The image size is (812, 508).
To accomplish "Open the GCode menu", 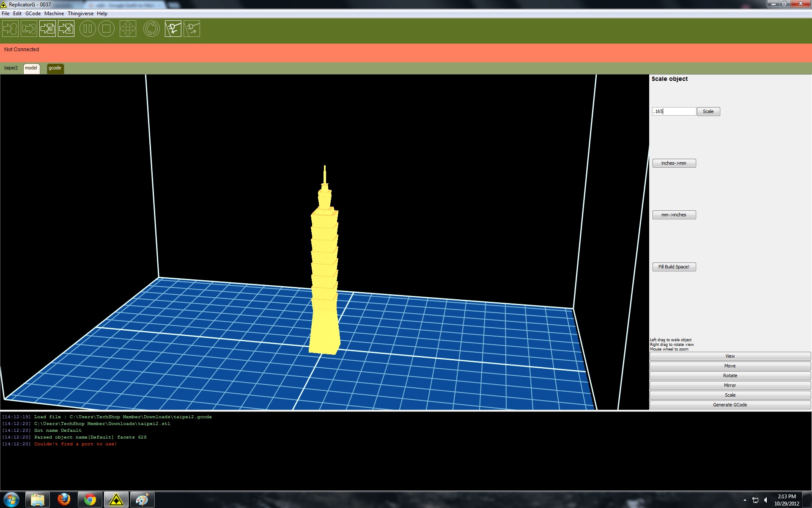I will coord(33,14).
